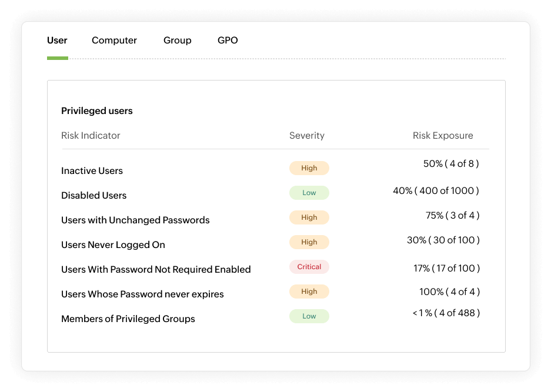Click the Privileged users panel title
Screen dimensions: 551x392
pyautogui.click(x=96, y=110)
